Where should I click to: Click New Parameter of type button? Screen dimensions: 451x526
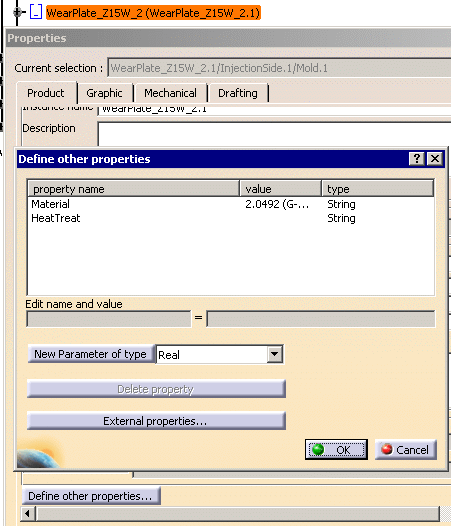tap(91, 354)
